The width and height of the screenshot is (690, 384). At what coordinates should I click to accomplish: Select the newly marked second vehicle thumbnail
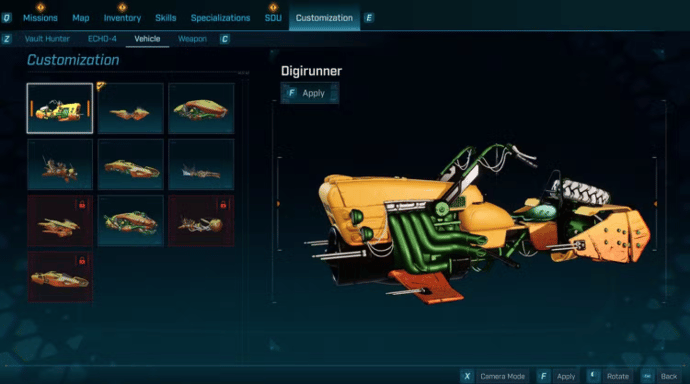click(x=130, y=108)
